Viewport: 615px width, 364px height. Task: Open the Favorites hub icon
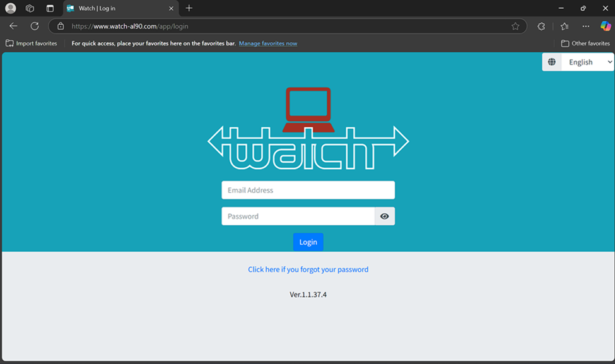565,26
